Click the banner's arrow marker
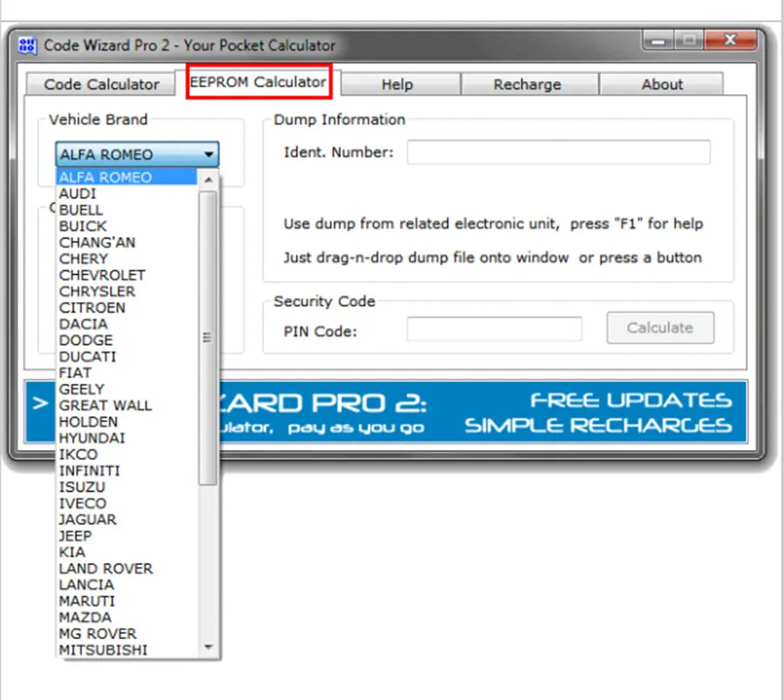 [x=40, y=403]
